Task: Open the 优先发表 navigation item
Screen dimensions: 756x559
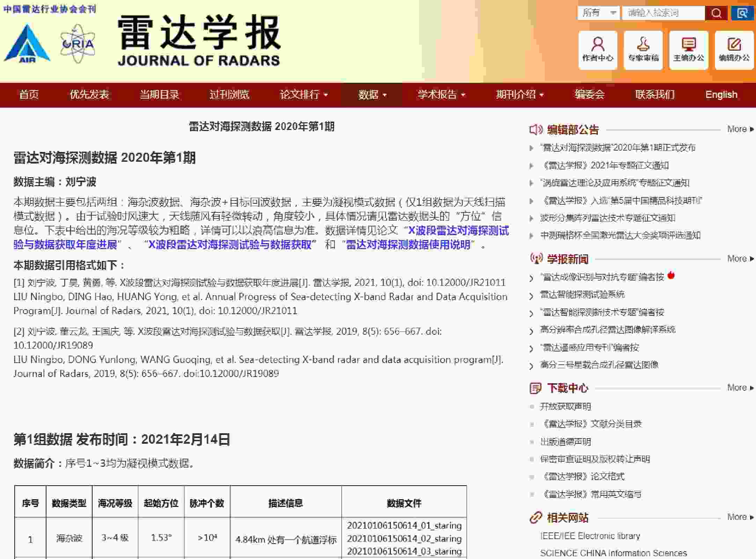Action: (89, 95)
